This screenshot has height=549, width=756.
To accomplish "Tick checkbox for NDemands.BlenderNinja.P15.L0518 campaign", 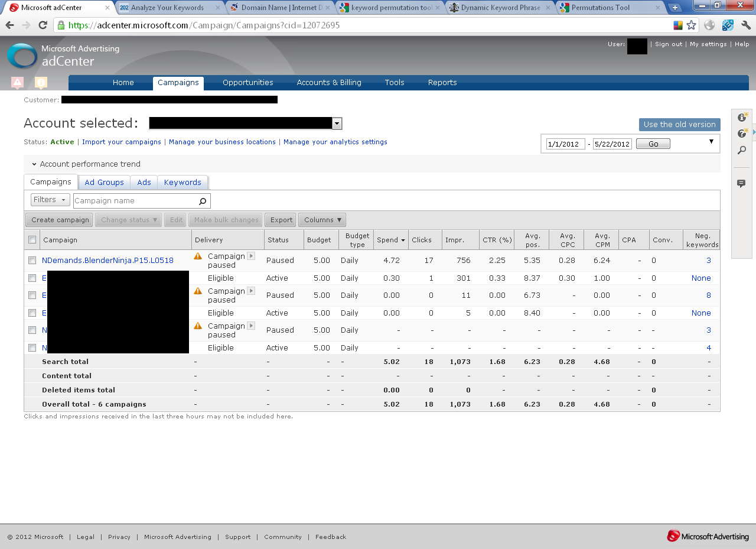I will [32, 260].
